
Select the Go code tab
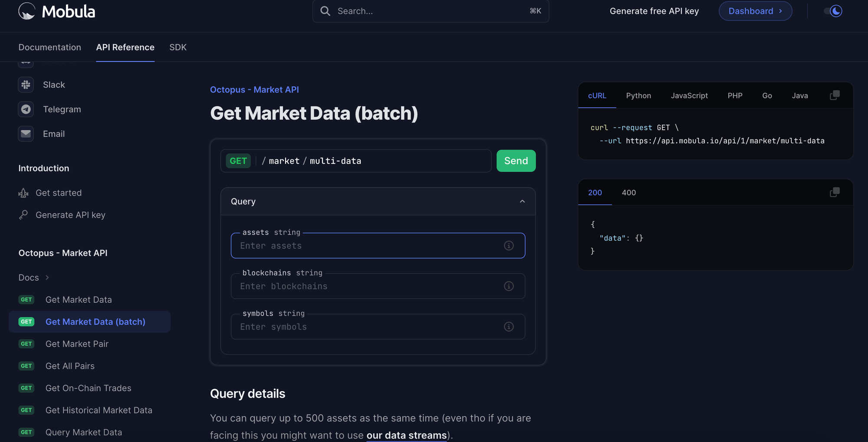coord(767,96)
